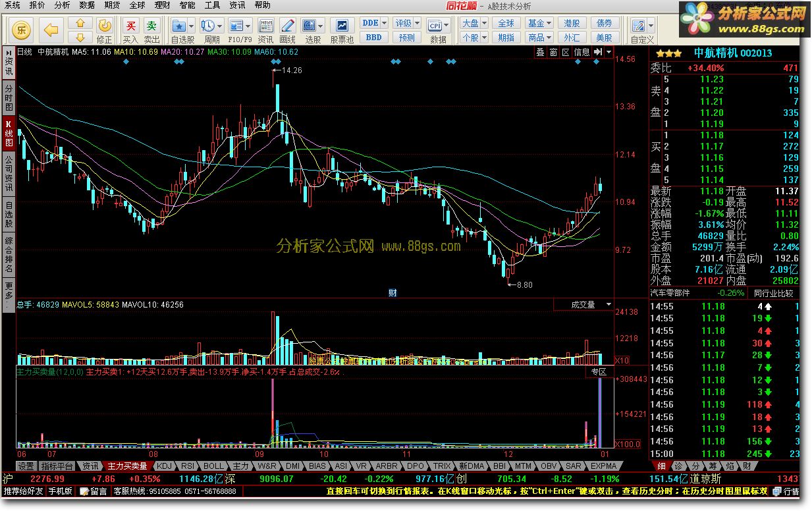
Task: Click the down arrow toolbar button
Action: coord(80,38)
